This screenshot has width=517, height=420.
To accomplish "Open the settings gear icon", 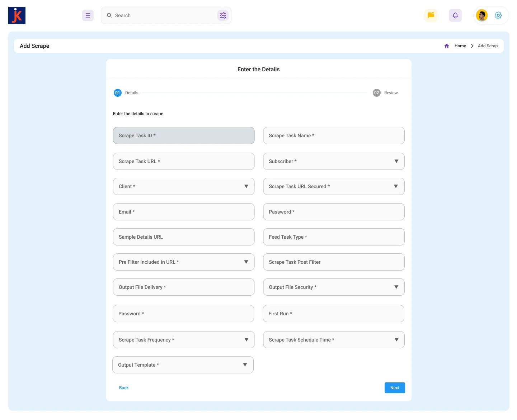I will (x=498, y=15).
